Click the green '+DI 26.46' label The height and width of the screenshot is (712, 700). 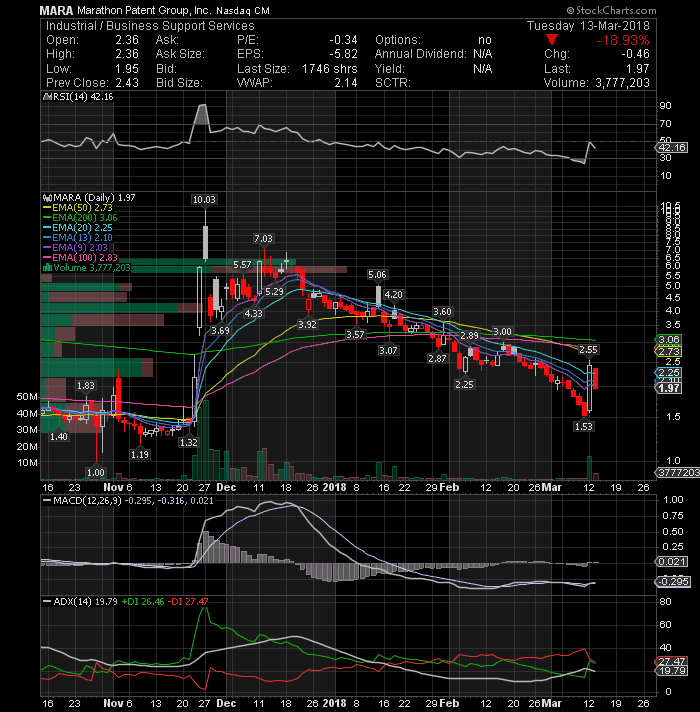143,602
